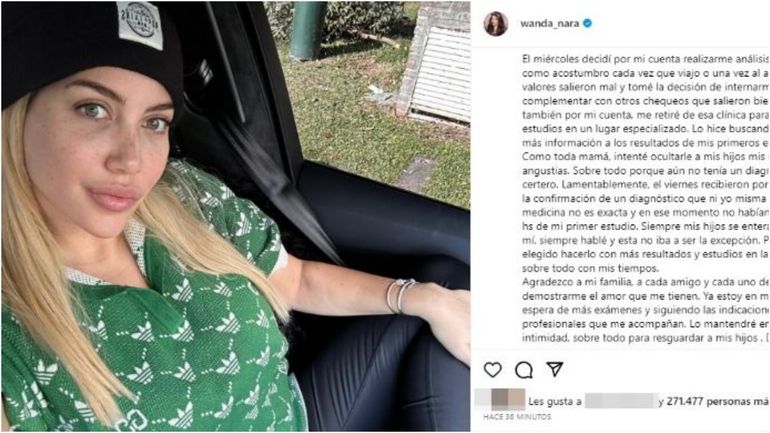Click the blue verified badge
This screenshot has height=433, width=770.
(x=587, y=23)
